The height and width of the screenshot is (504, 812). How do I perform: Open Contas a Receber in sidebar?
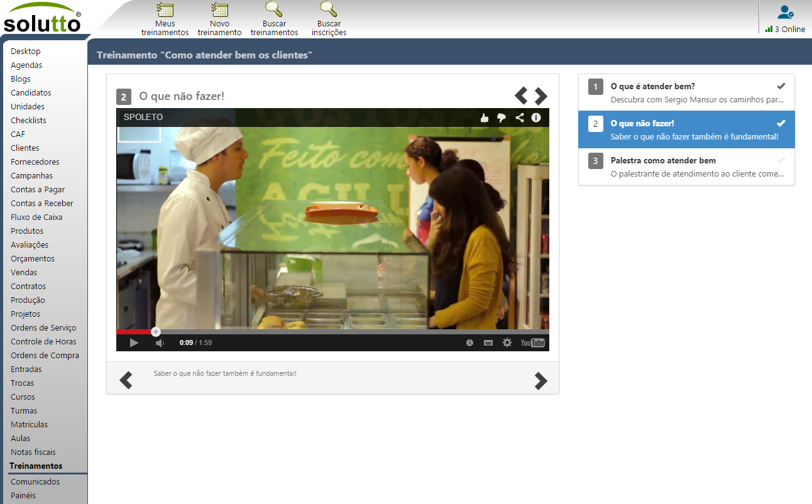[42, 204]
